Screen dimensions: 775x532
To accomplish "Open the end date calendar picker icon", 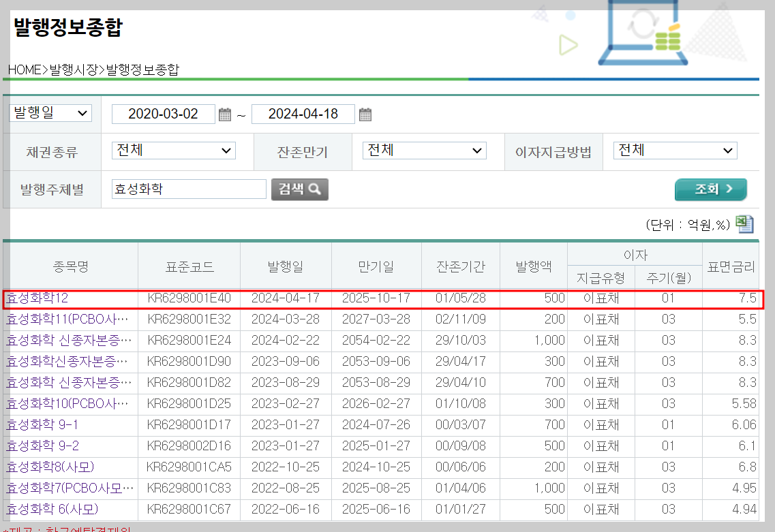I will pos(365,114).
